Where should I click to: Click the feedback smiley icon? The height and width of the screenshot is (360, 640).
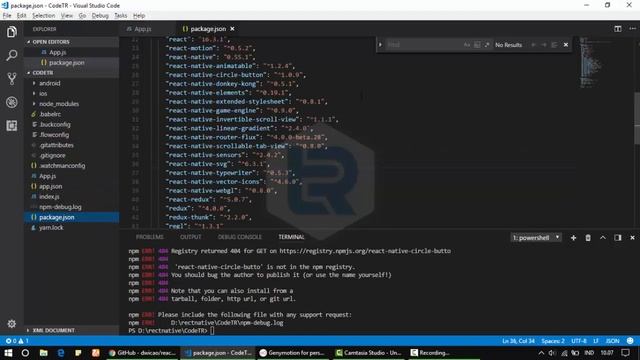(630, 341)
